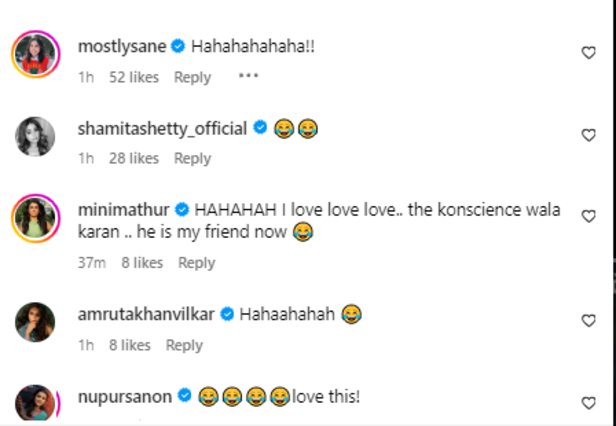Heart nupursanon's comment

588,403
